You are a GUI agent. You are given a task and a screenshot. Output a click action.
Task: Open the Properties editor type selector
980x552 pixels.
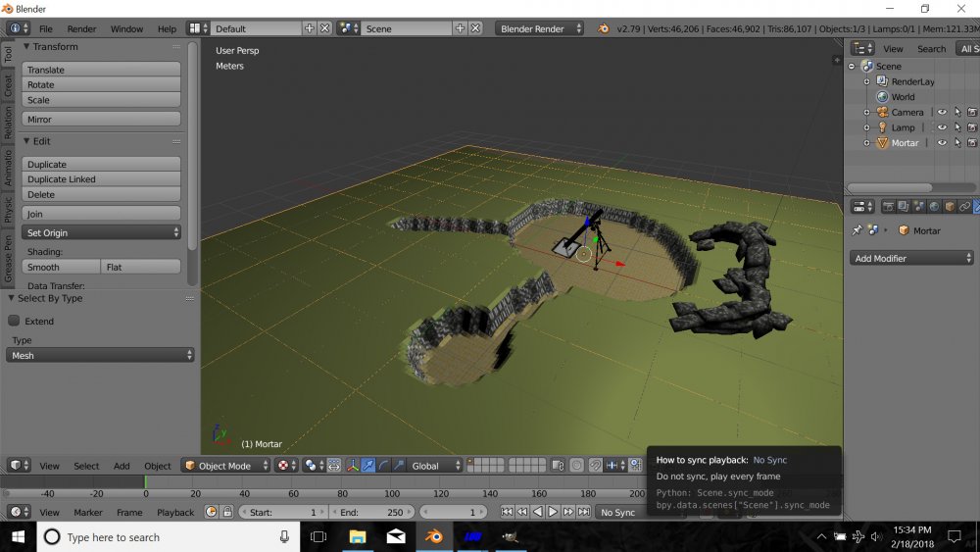click(x=863, y=206)
